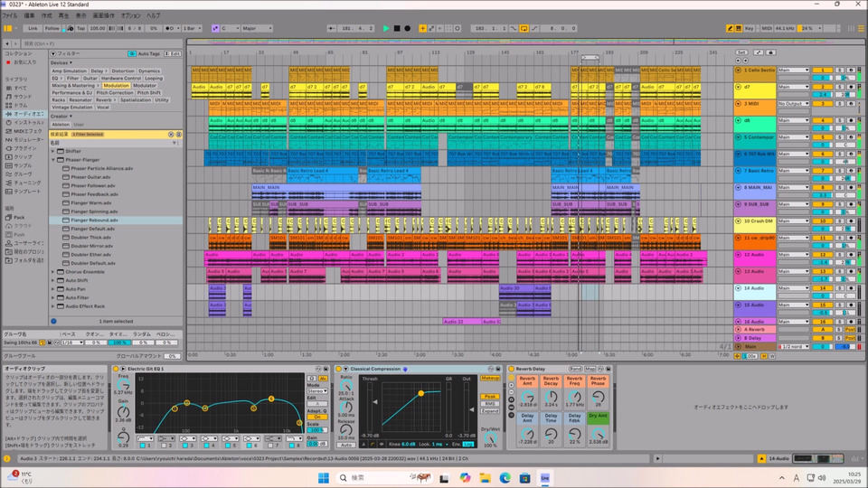Viewport: 868px width, 488px height.
Task: Solo the 1 Cello Section track
Action: tap(838, 70)
